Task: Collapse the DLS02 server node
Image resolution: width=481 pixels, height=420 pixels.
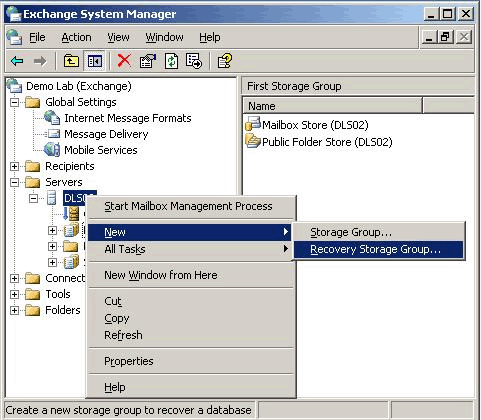Action: [33, 198]
